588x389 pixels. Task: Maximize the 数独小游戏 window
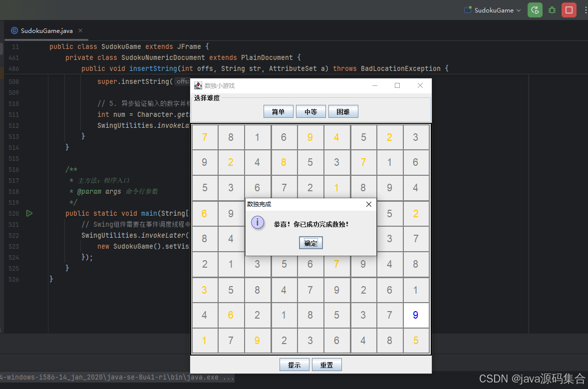point(397,85)
